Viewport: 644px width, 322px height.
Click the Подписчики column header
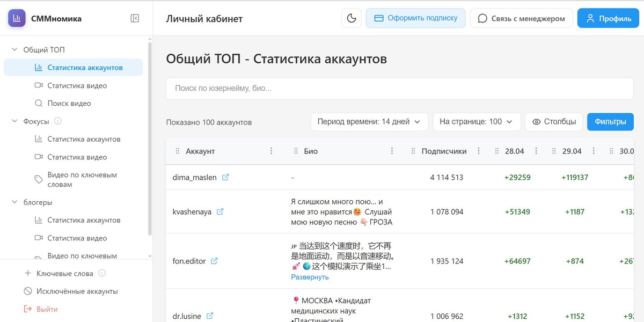click(444, 151)
